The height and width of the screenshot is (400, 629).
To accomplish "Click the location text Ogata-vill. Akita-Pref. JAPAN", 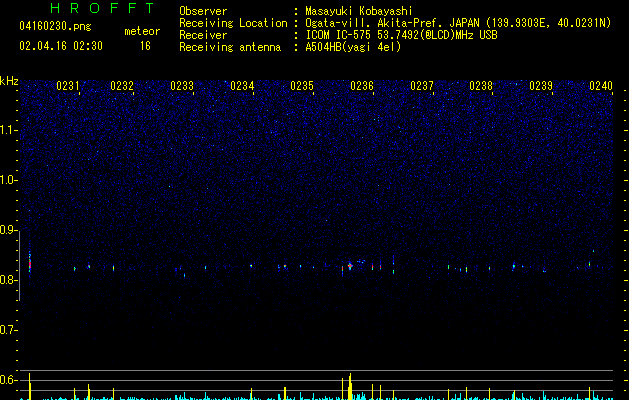I will pyautogui.click(x=392, y=23).
